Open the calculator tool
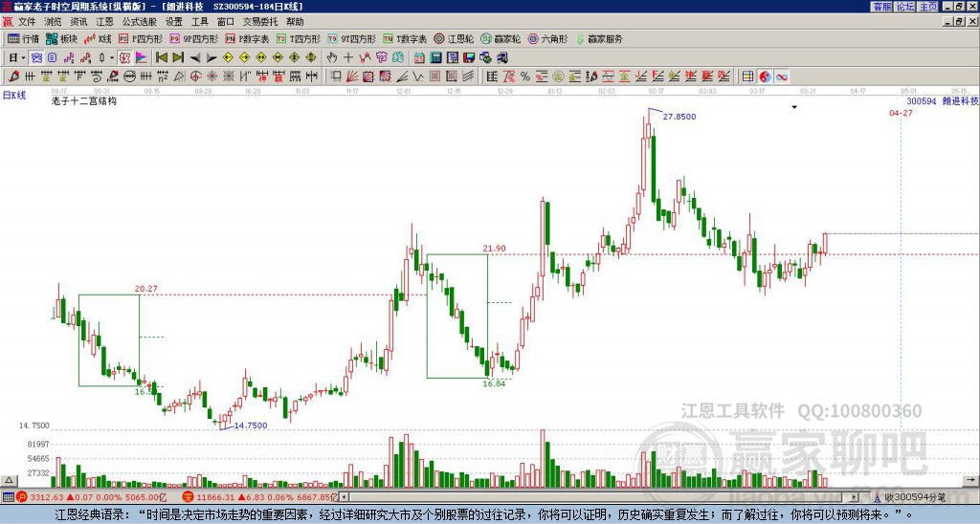This screenshot has width=980, height=524. [x=435, y=57]
